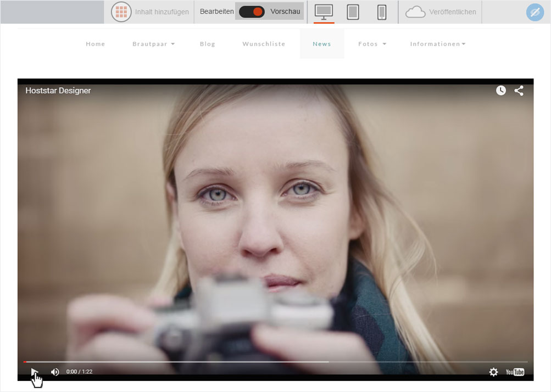Select desktop monitor preview
The height and width of the screenshot is (392, 551).
click(324, 12)
